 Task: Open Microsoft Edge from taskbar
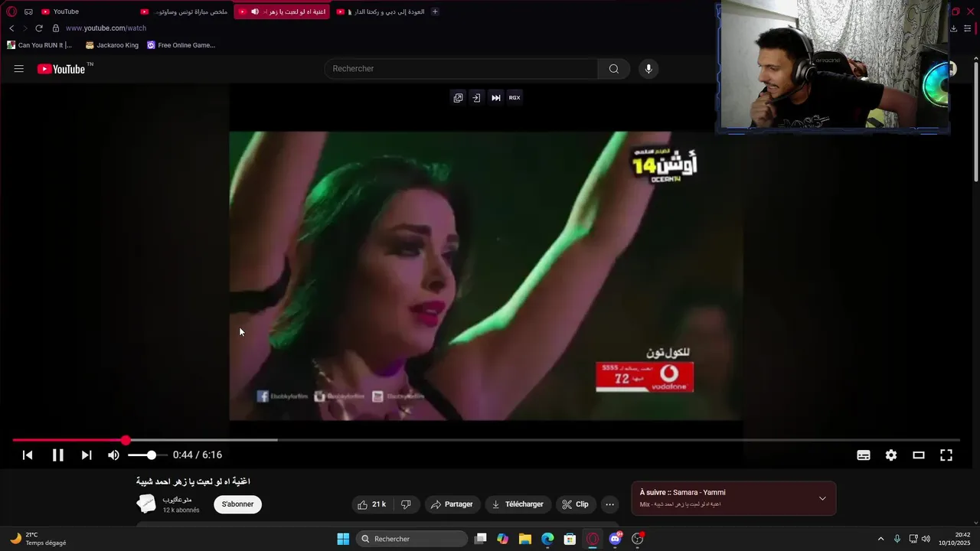pyautogui.click(x=547, y=539)
